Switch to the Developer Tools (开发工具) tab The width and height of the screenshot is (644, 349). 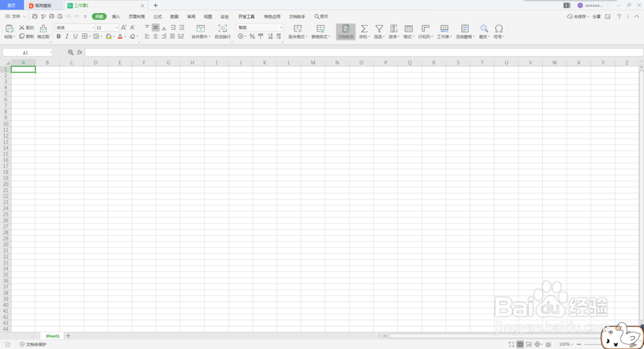[x=247, y=17]
